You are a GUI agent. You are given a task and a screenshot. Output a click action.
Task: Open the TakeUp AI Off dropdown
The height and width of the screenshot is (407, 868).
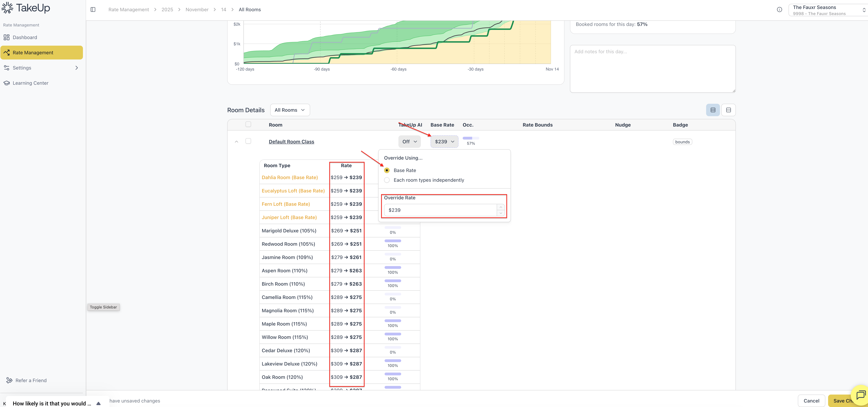pos(409,142)
